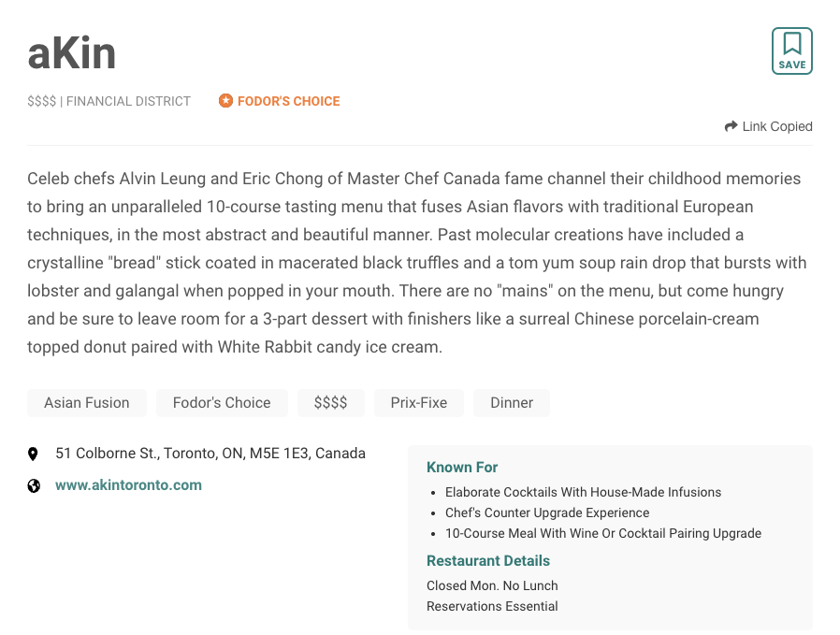
Task: Select the Asian Fusion tag
Action: [87, 402]
